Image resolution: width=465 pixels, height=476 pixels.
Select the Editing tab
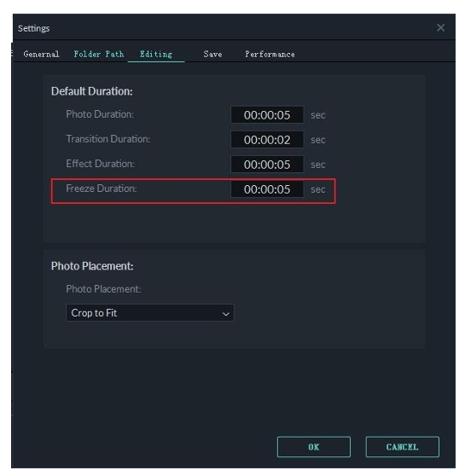pyautogui.click(x=156, y=55)
